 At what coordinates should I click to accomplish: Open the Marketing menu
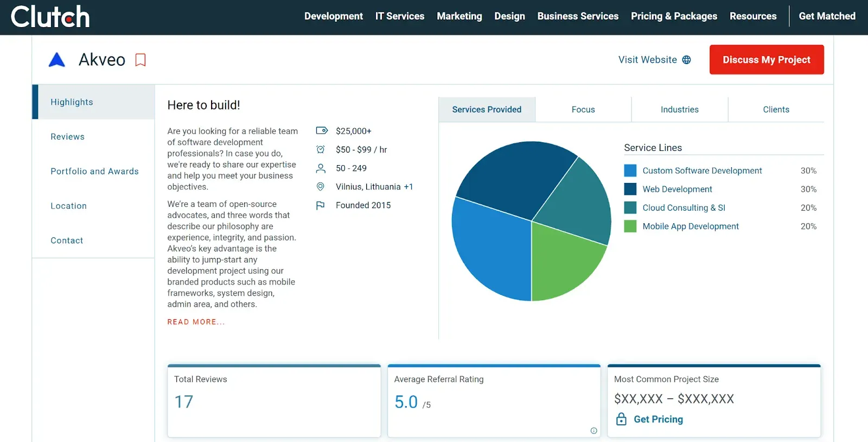[x=459, y=16]
